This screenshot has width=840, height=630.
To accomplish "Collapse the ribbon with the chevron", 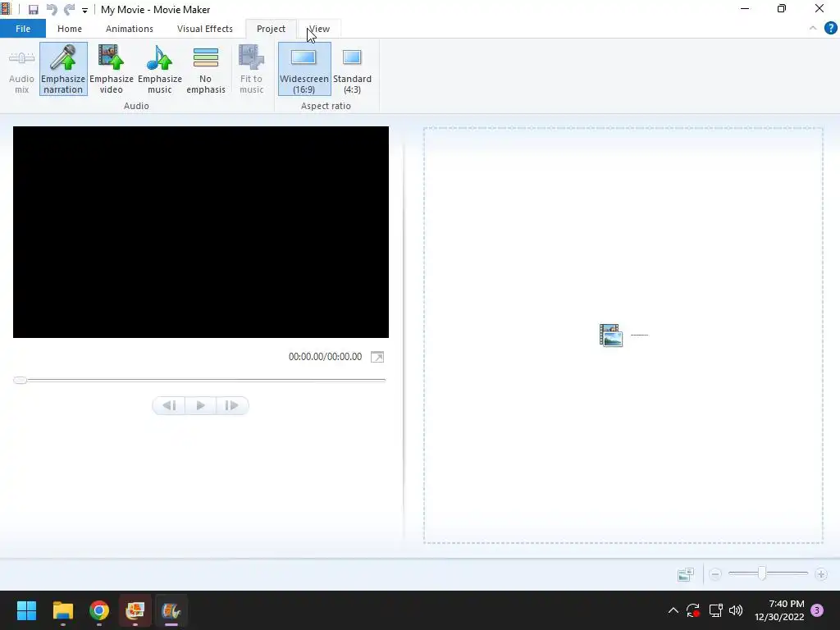I will tap(813, 28).
